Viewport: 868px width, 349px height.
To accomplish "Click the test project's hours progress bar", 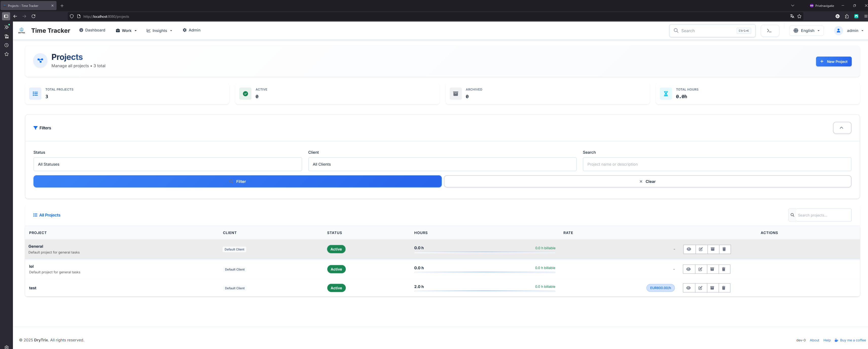I will click(484, 291).
